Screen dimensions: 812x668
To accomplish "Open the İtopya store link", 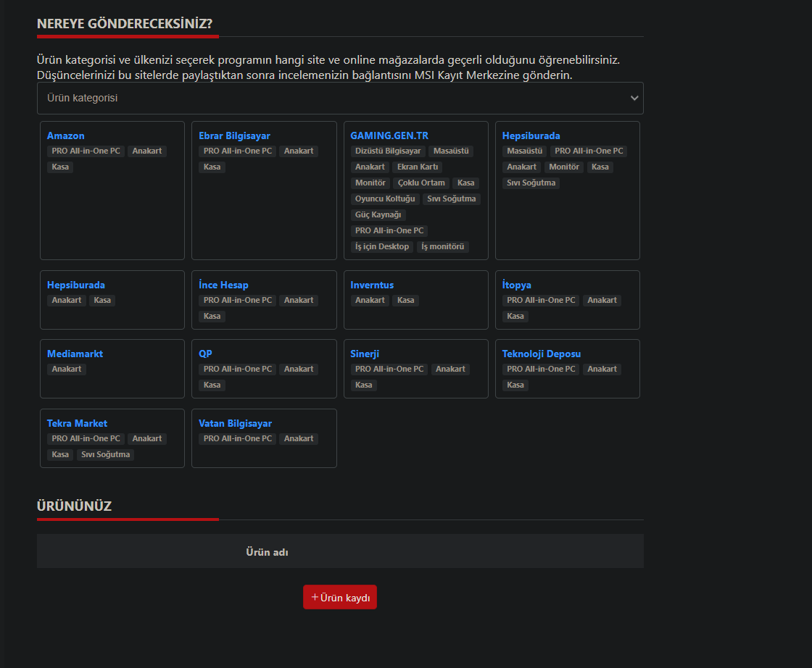I will [x=517, y=285].
